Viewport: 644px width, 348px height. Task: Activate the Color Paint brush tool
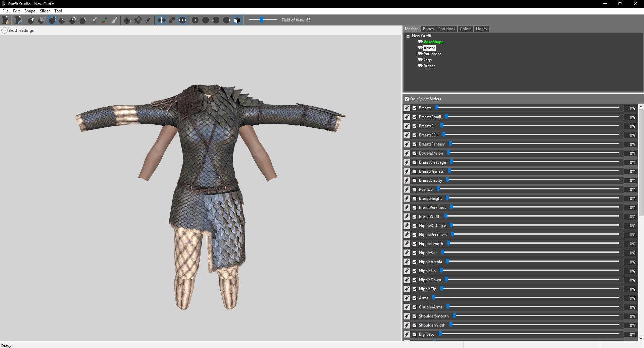(104, 20)
